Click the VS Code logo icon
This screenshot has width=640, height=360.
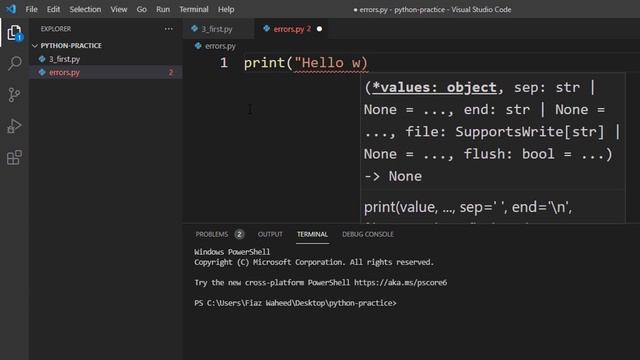tap(11, 9)
